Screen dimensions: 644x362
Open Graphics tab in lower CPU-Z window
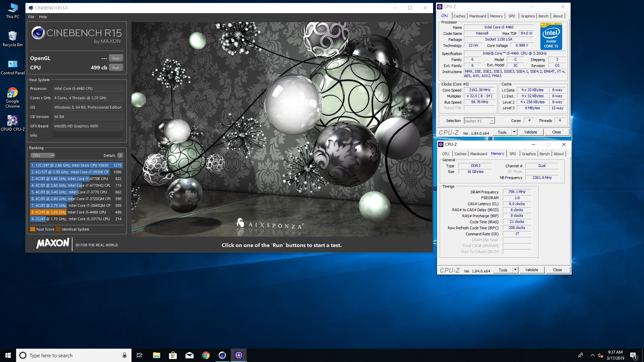point(529,154)
